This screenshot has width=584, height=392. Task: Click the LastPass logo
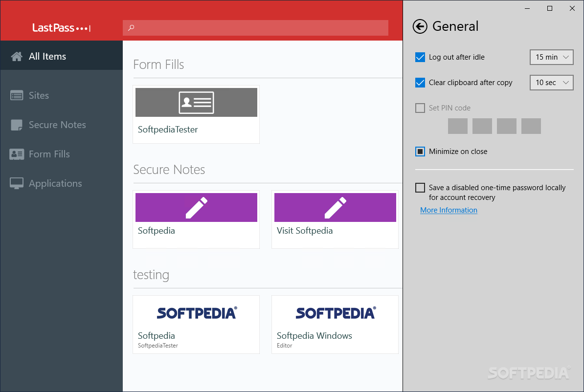[x=62, y=28]
